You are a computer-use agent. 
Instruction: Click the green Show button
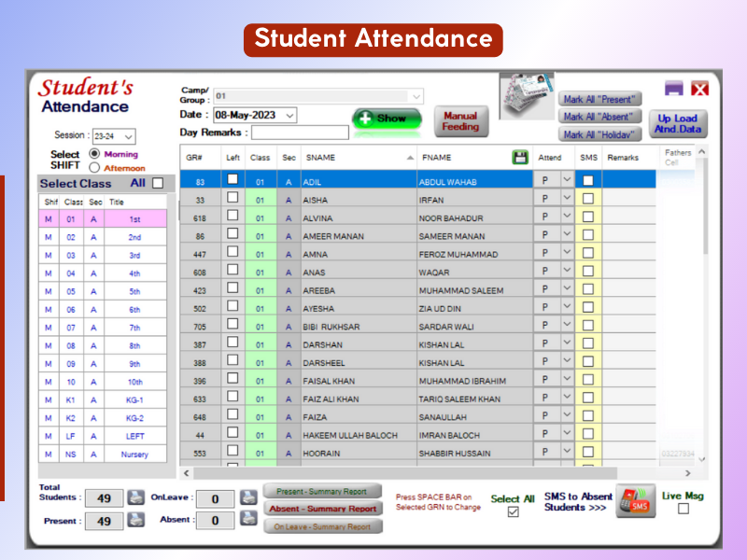(387, 119)
